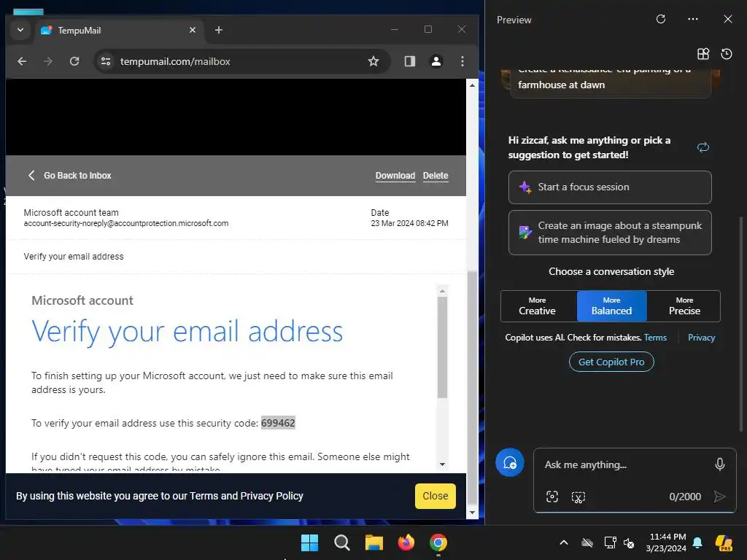The height and width of the screenshot is (560, 747).
Task: Click add image capture icon in Copilot
Action: pyautogui.click(x=552, y=497)
